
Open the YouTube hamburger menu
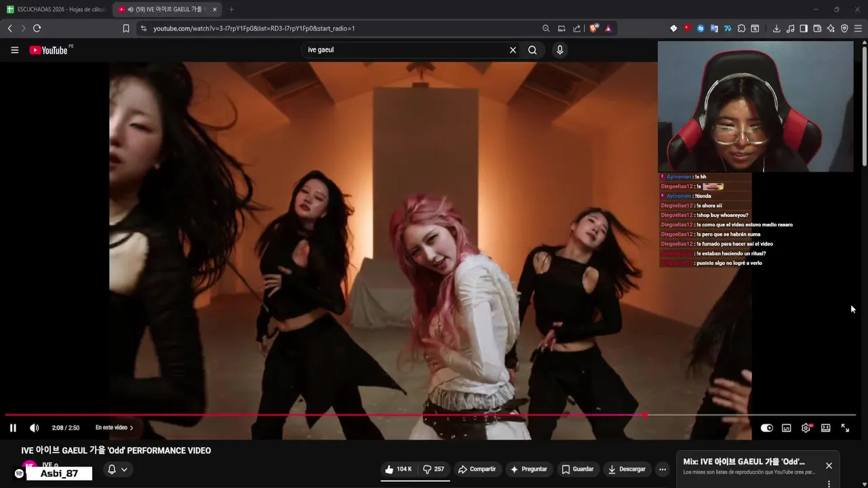(14, 50)
